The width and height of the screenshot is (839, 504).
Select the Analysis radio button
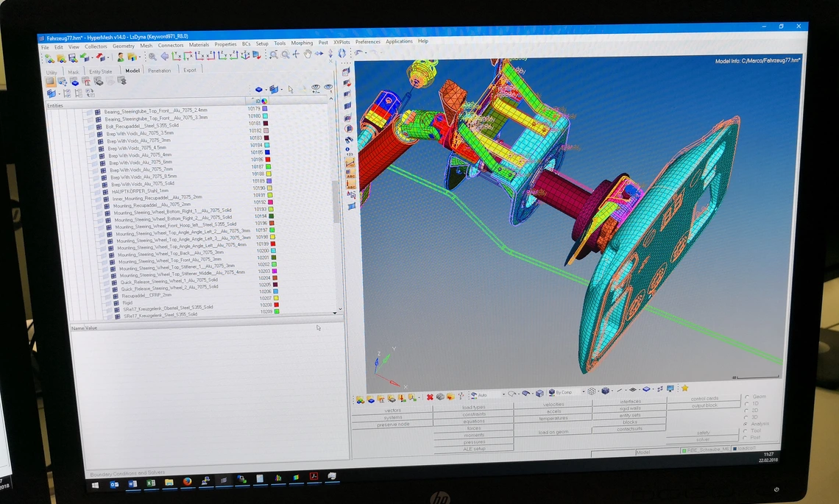point(746,425)
